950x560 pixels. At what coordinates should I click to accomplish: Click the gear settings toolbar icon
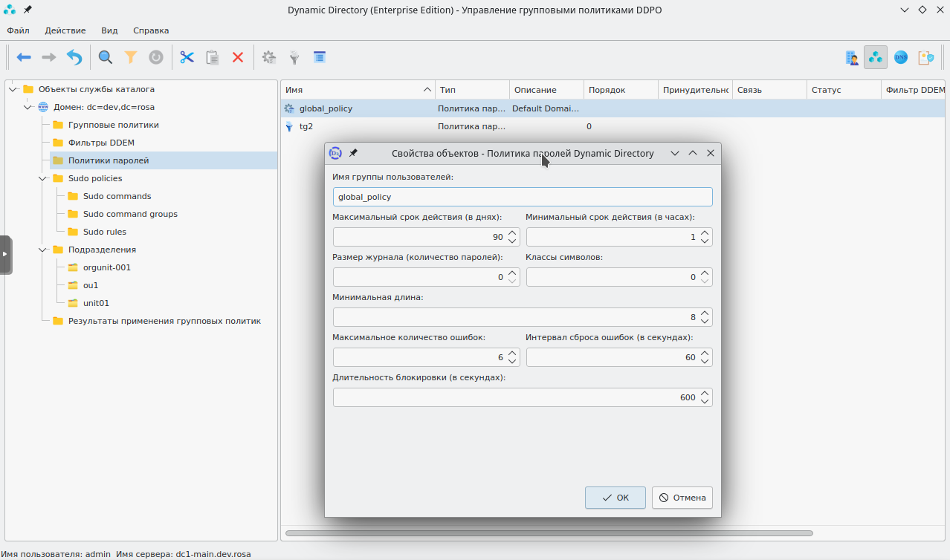pyautogui.click(x=269, y=57)
